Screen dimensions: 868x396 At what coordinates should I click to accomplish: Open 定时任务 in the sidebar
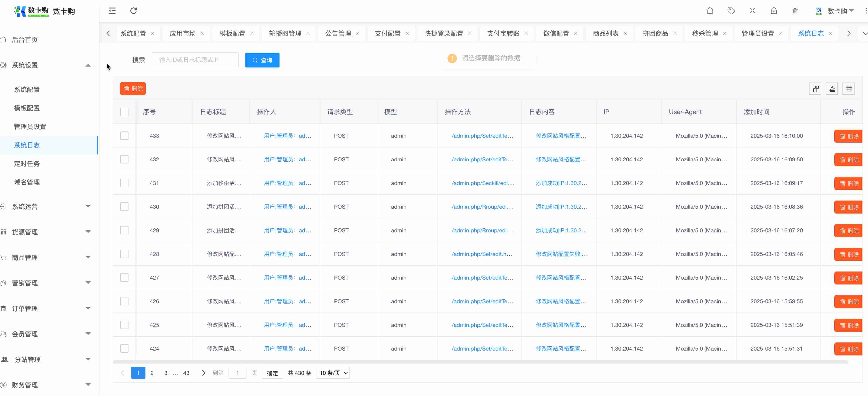click(x=27, y=164)
